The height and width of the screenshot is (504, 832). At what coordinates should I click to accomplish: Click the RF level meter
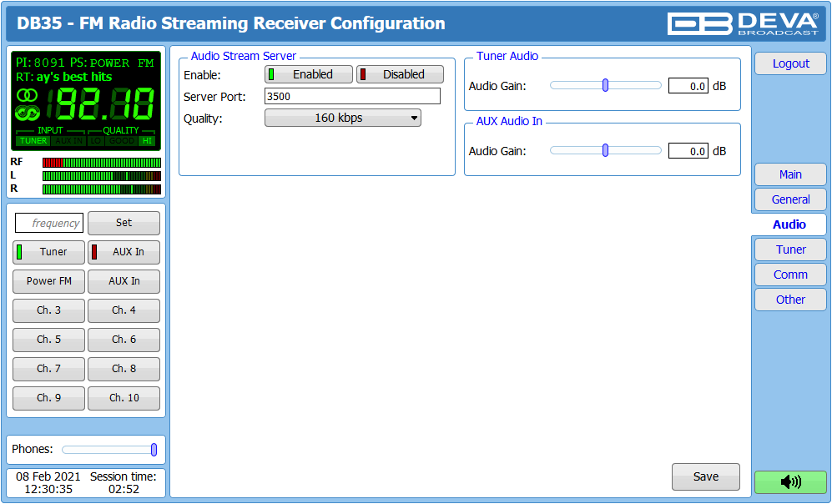102,163
